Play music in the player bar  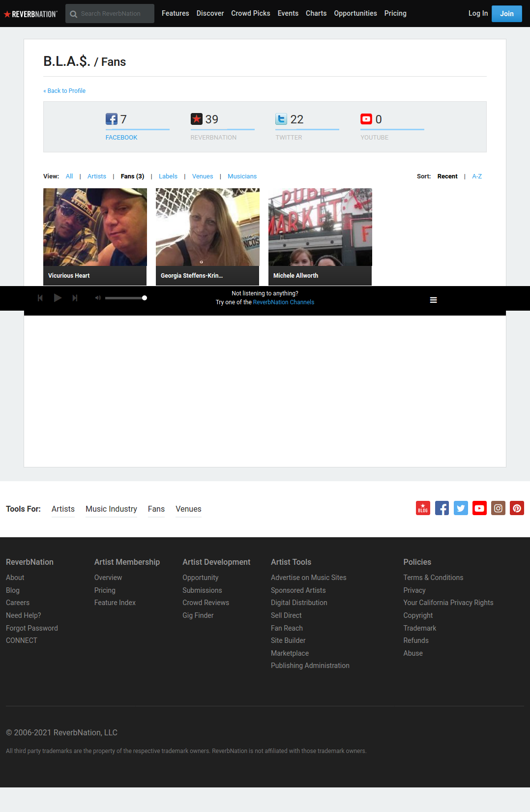click(58, 298)
